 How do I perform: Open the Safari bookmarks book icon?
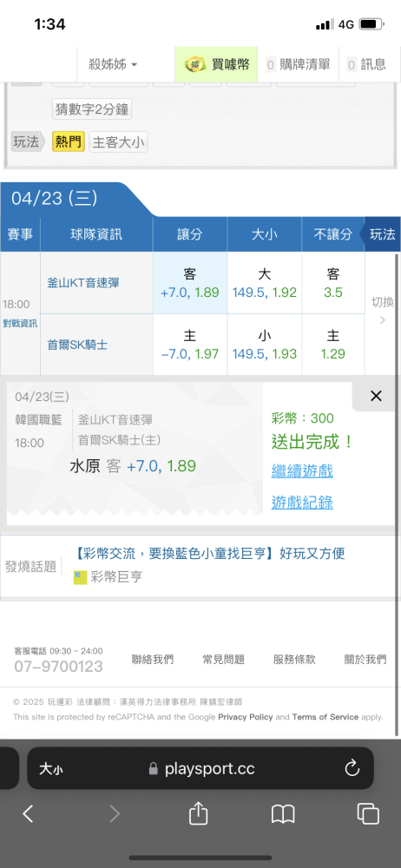click(x=282, y=814)
